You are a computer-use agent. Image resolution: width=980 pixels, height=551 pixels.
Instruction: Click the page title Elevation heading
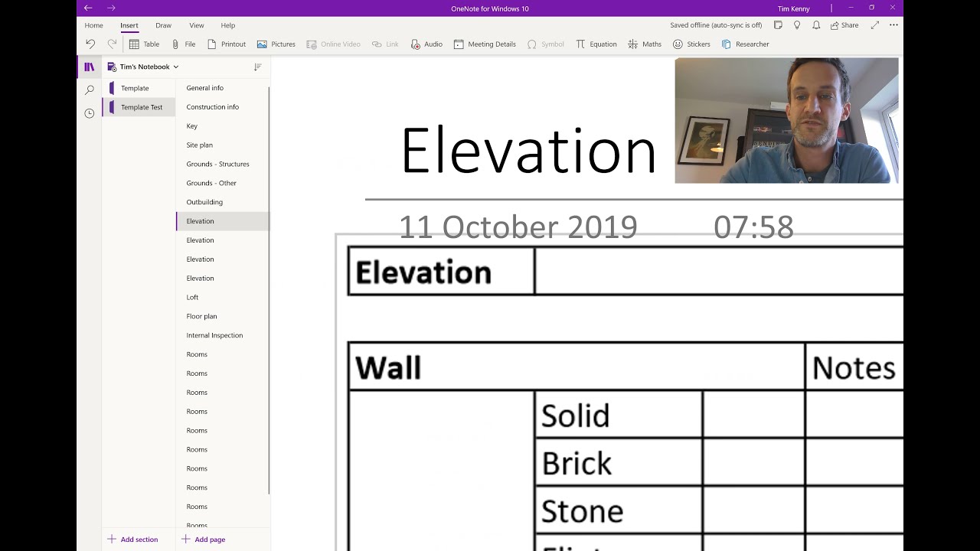click(528, 151)
